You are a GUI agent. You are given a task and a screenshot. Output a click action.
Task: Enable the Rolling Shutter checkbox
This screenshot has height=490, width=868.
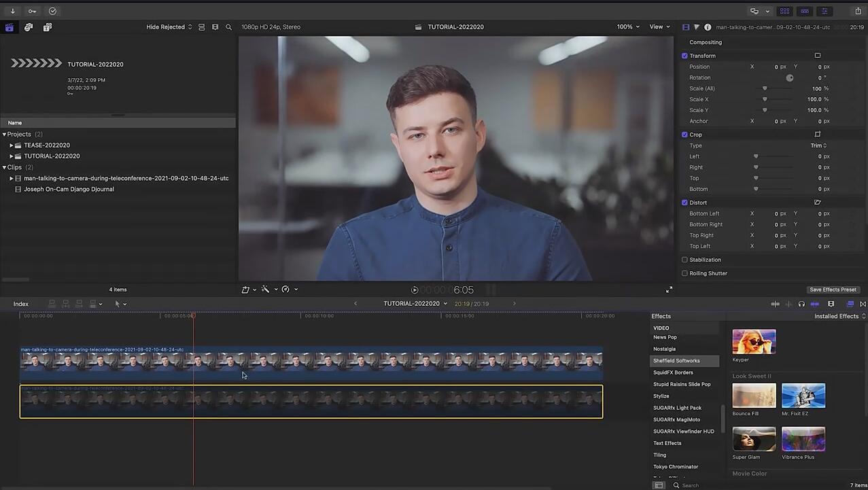point(684,273)
